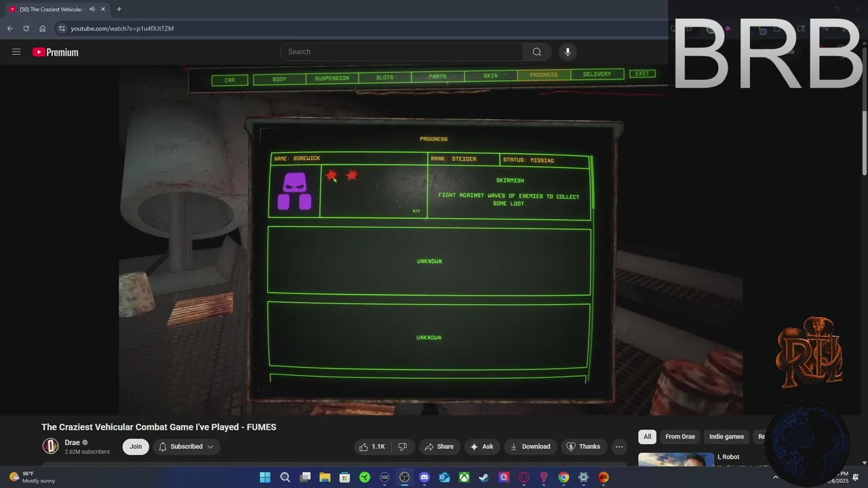The height and width of the screenshot is (488, 868).
Task: Select PARTS tab in game menu
Action: pos(437,77)
